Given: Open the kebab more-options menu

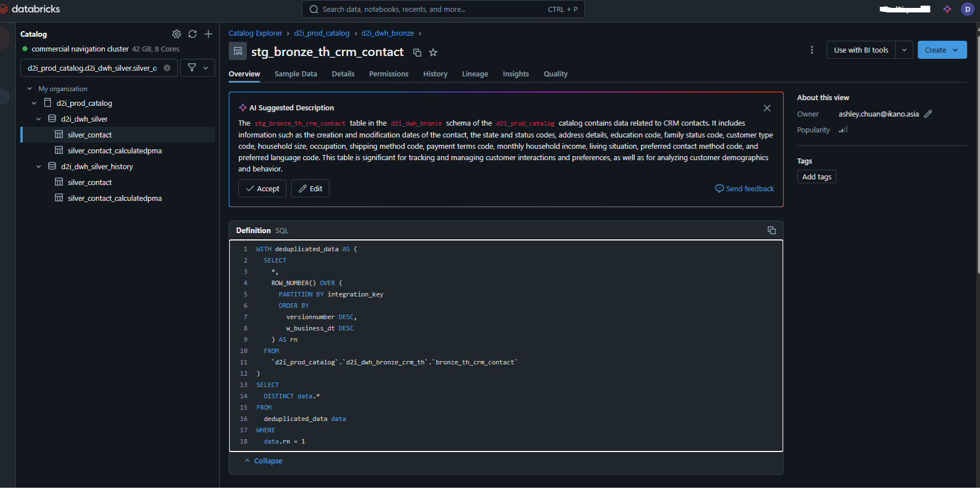Looking at the screenshot, I should [812, 50].
